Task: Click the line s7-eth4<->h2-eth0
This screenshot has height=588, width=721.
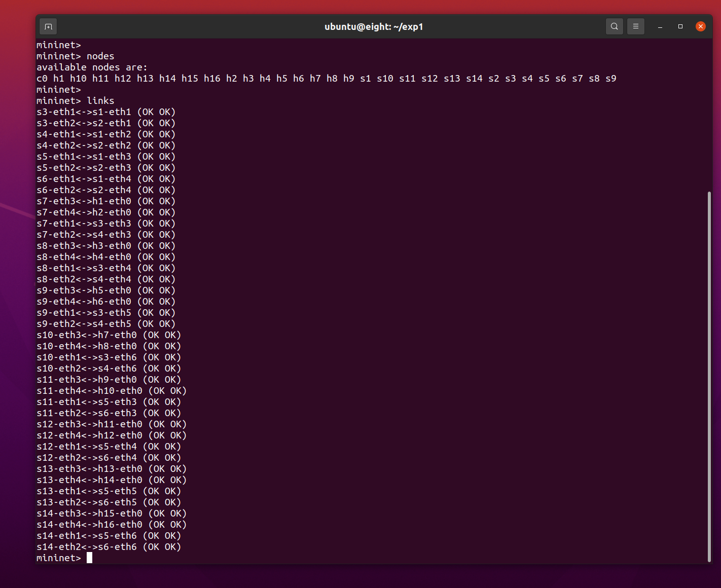Action: coord(106,212)
